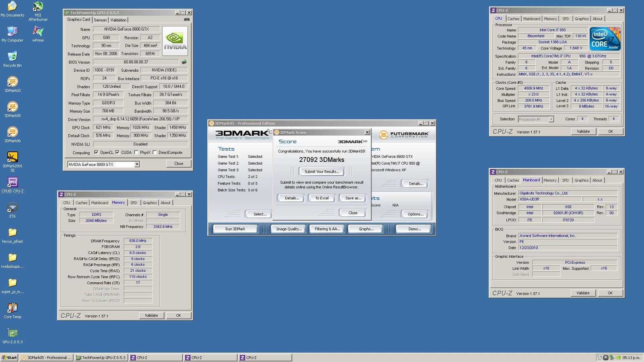The height and width of the screenshot is (362, 644).
Task: Toggle OpenCL checkbox in GPU-Z
Action: coord(96,153)
